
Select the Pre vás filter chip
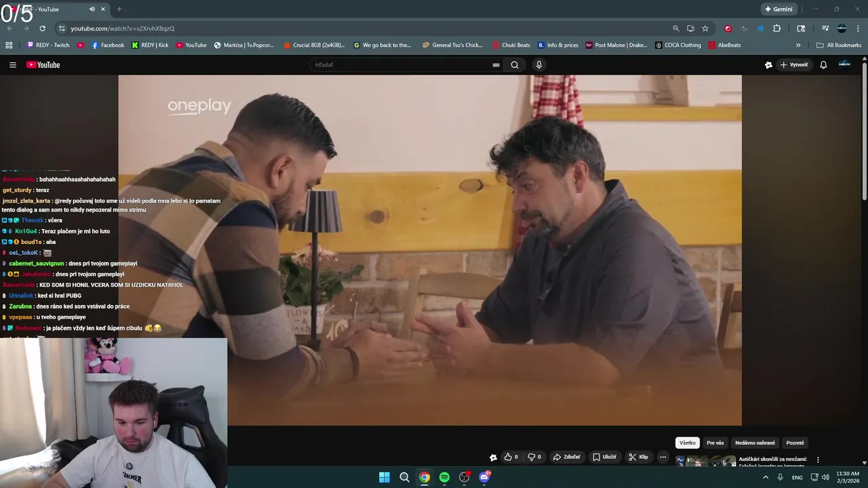click(x=715, y=443)
